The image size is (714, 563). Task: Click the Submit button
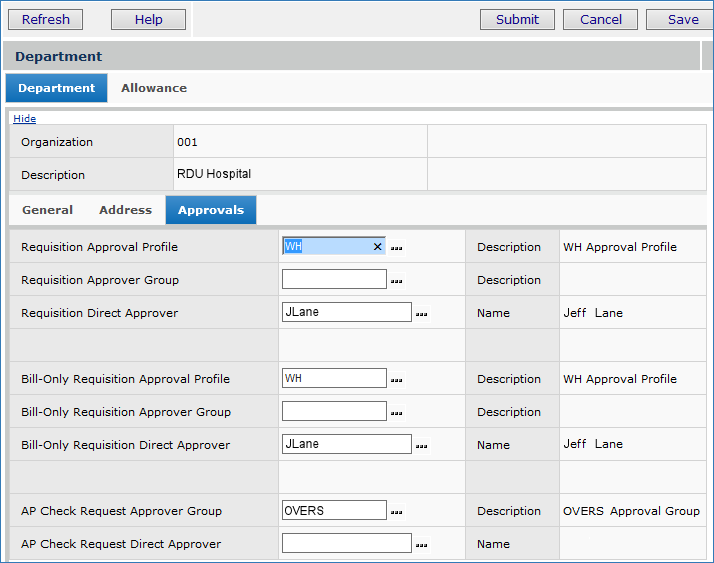(x=517, y=19)
